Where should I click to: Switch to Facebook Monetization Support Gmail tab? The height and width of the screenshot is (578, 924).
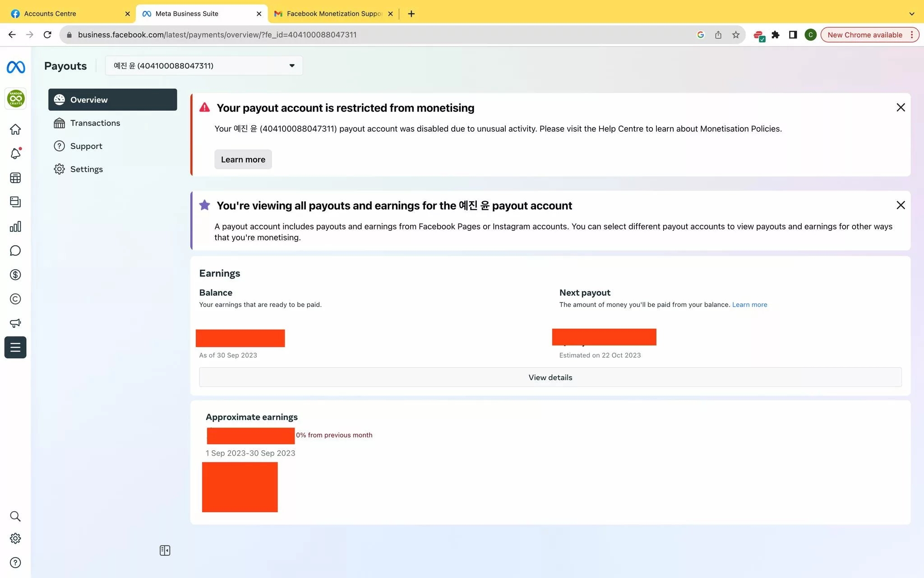click(x=333, y=14)
